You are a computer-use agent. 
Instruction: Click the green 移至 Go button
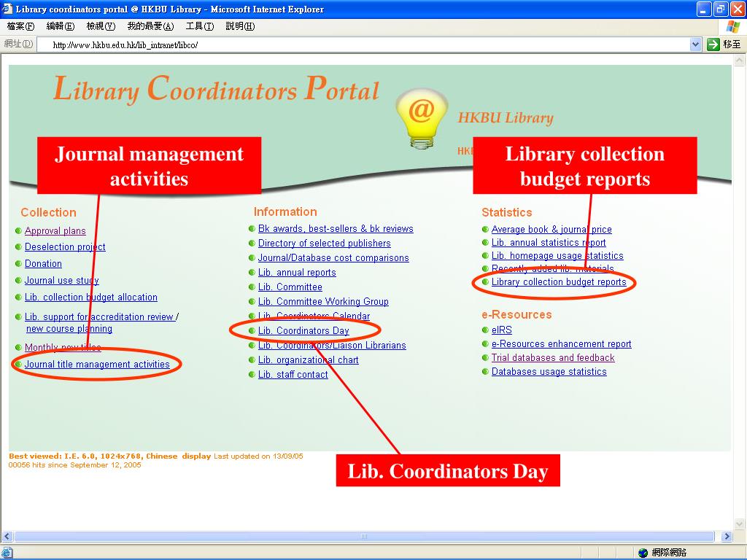(x=724, y=44)
